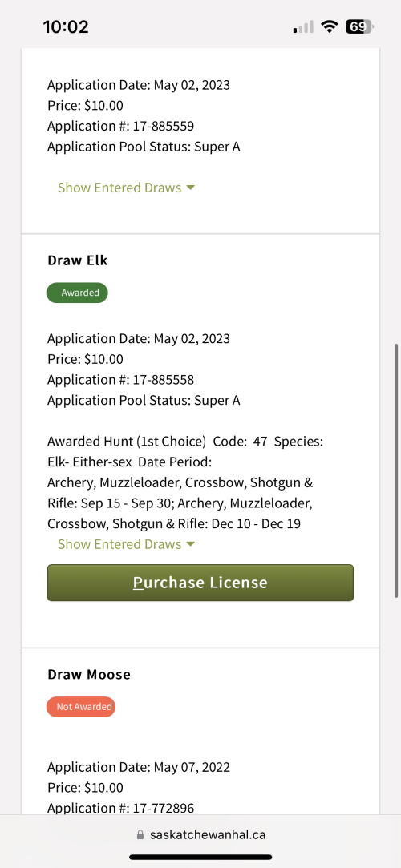Tap the Wi-Fi icon in the status bar
Viewport: 401px width, 868px height.
click(x=330, y=26)
